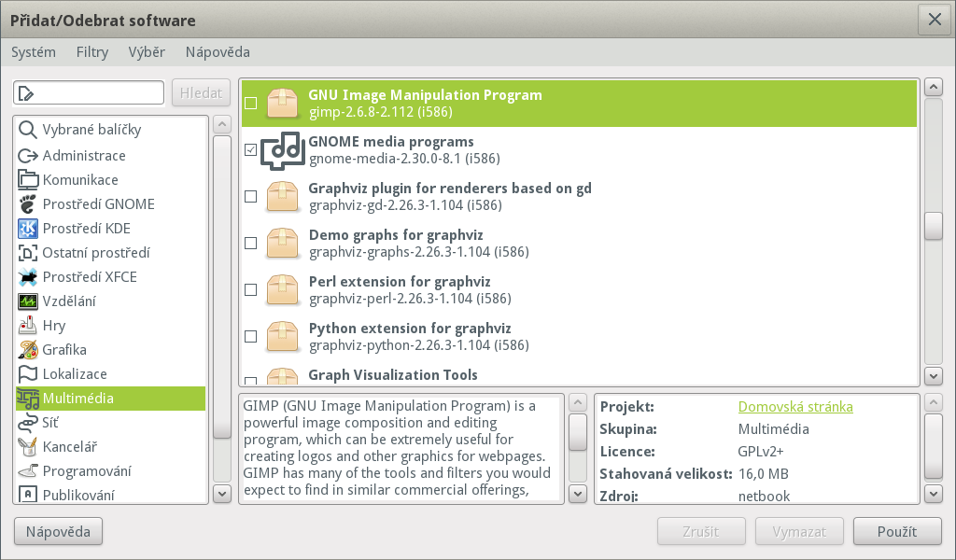Click the Hledat search button
This screenshot has width=956, height=560.
tap(202, 93)
